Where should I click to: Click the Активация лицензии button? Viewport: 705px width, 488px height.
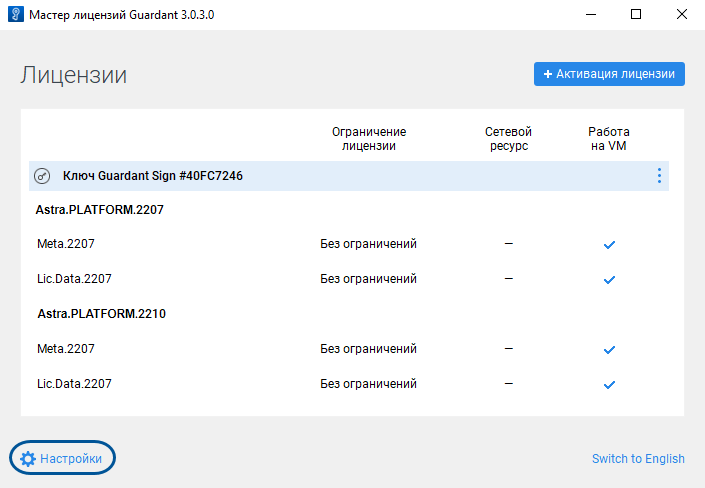pos(609,74)
